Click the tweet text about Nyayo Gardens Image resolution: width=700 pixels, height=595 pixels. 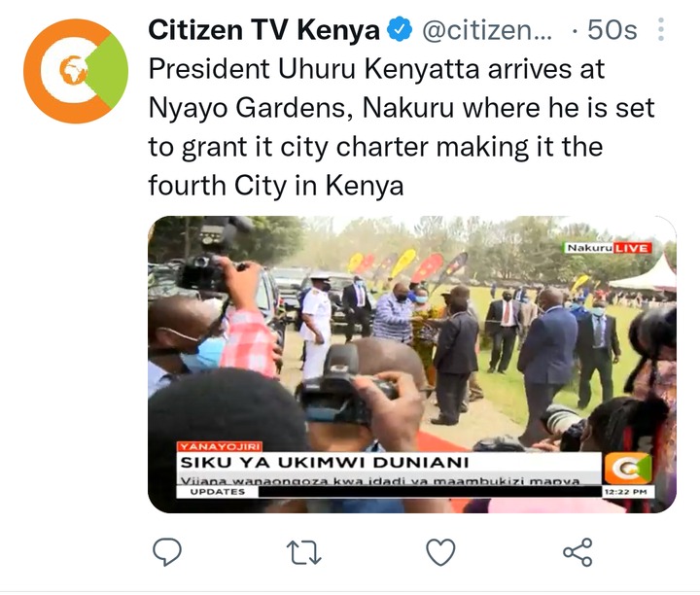402,127
